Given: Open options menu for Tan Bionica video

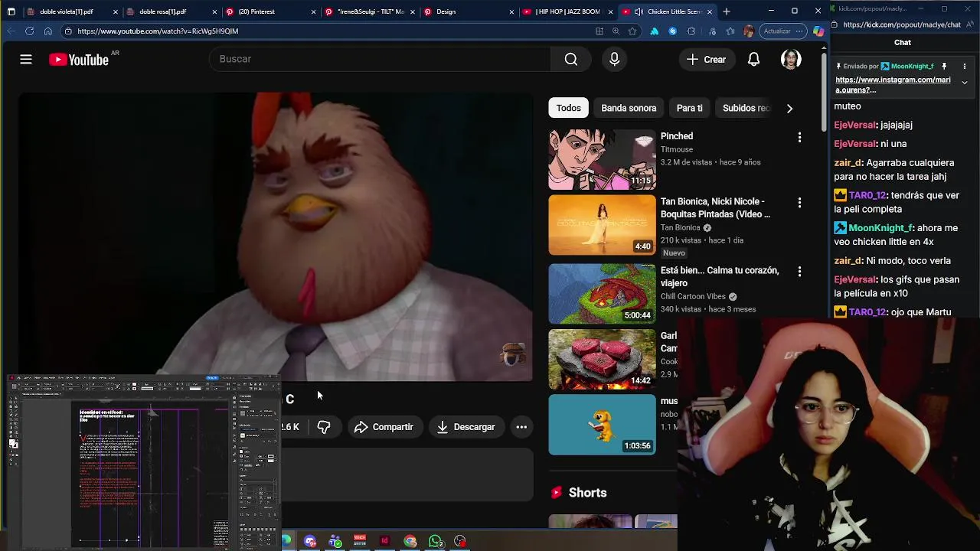Looking at the screenshot, I should 799,203.
